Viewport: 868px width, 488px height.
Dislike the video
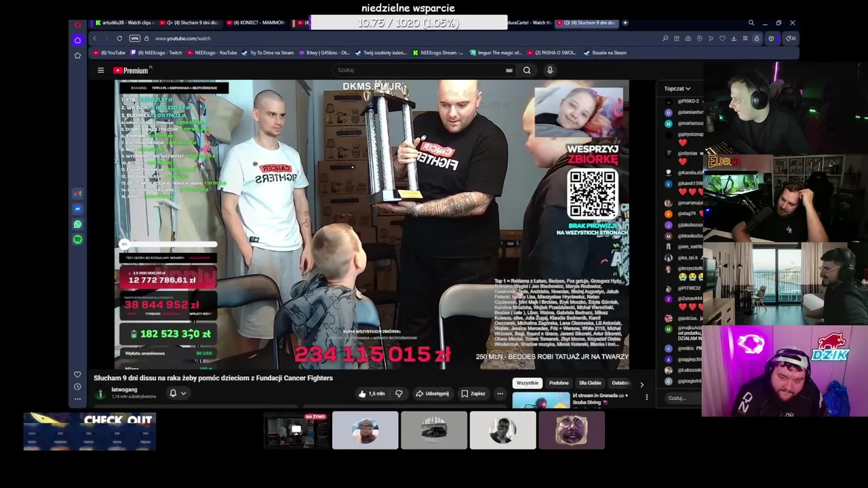tap(399, 393)
